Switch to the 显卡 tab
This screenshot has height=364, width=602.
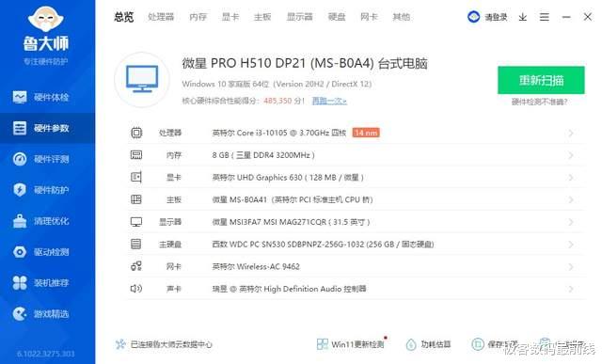(230, 17)
